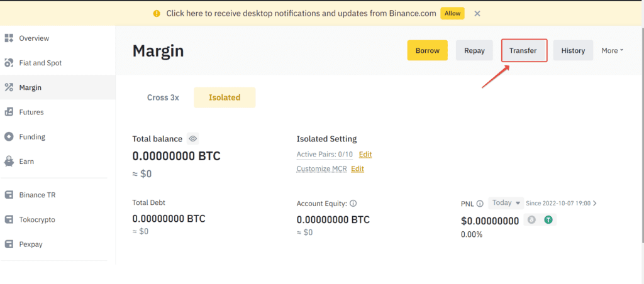
Task: Click the Fiat and Spot icon
Action: point(9,63)
